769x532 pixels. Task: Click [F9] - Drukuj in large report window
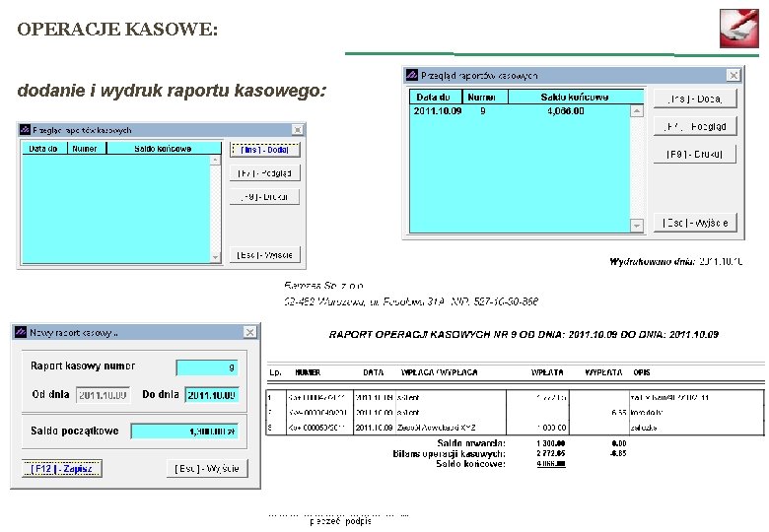click(x=695, y=154)
